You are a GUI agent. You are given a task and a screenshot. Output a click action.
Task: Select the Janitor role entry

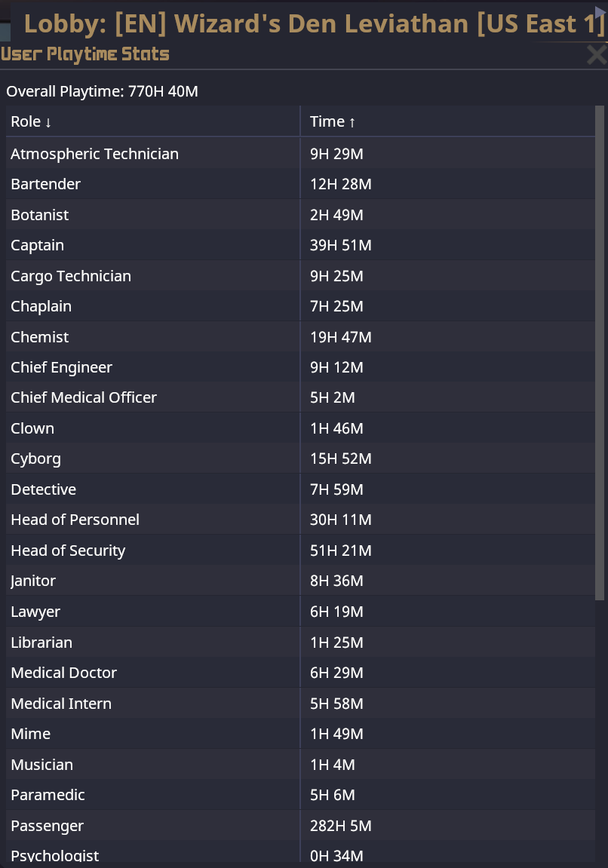point(33,581)
